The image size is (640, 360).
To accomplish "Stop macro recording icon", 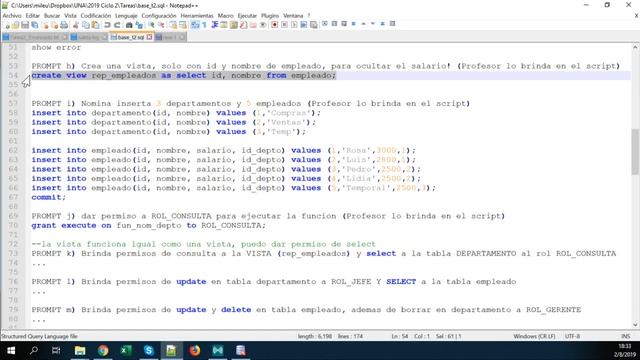I will pyautogui.click(x=284, y=25).
